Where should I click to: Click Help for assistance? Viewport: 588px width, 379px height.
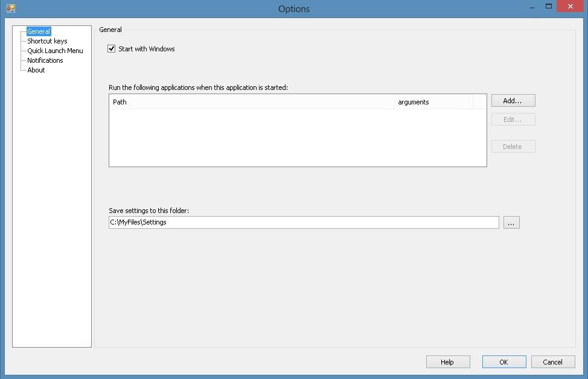tap(447, 361)
